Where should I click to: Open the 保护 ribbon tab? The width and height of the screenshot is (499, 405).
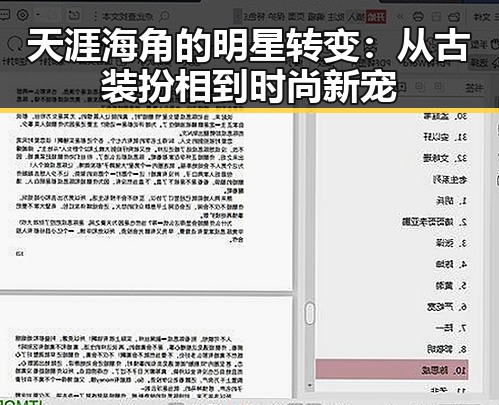tap(277, 17)
